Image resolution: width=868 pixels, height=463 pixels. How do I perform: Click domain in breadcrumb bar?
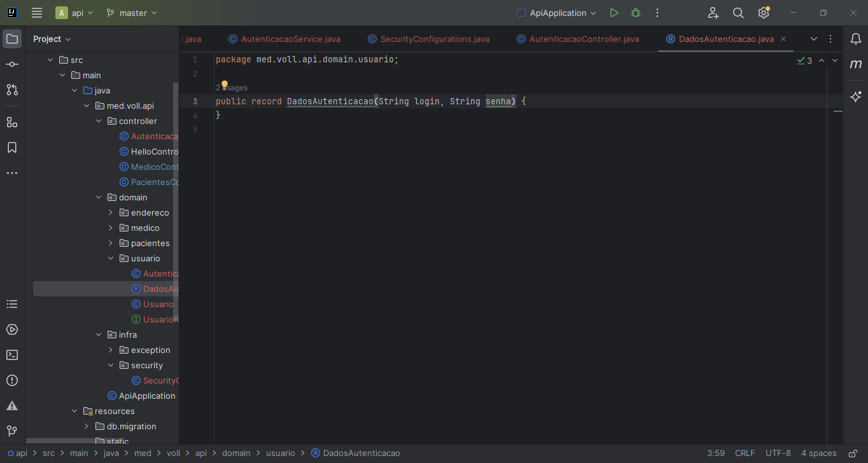click(236, 453)
